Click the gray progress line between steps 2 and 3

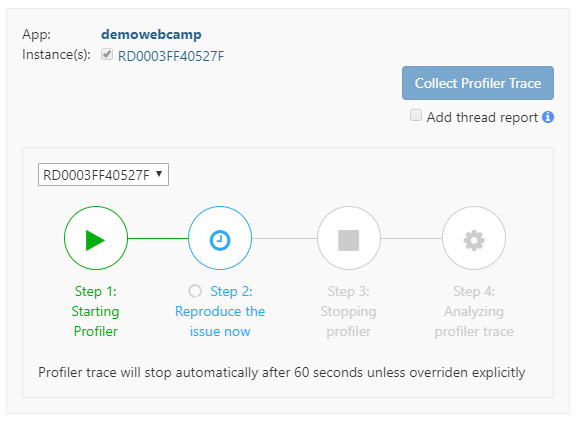284,238
